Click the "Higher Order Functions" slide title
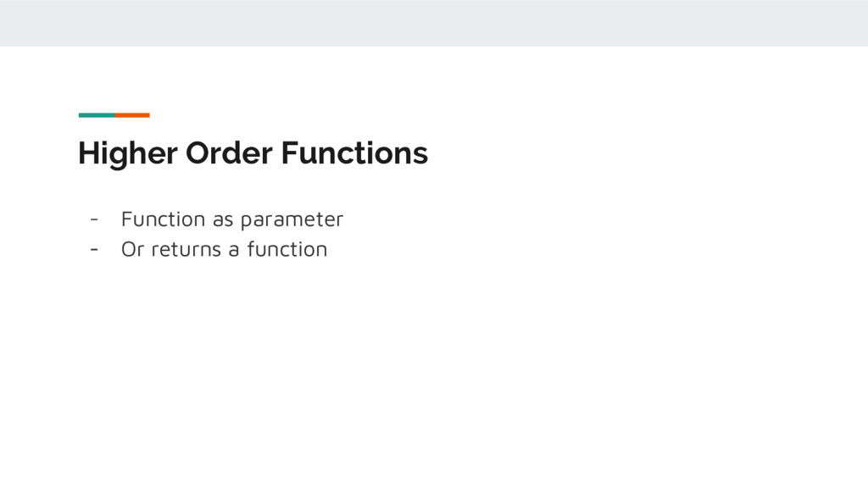Viewport: 868px width, 488px height. point(253,154)
